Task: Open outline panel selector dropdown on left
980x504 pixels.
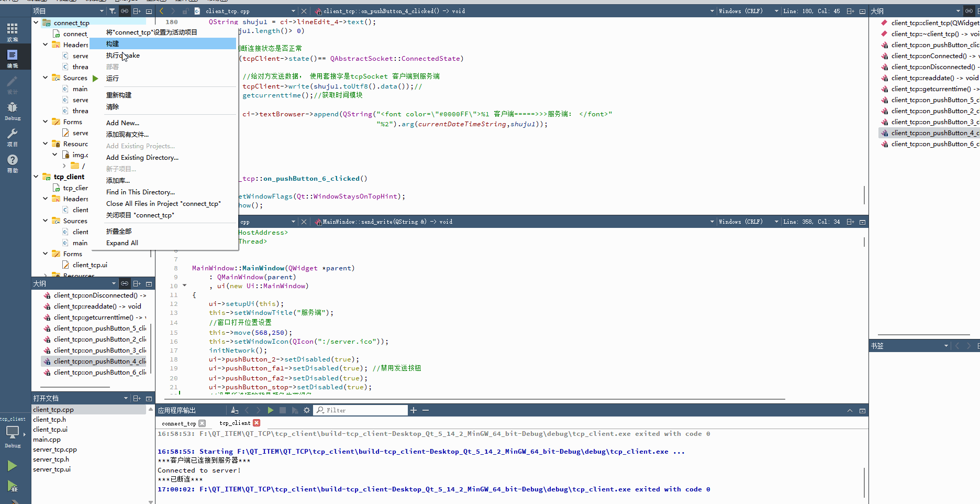Action: pos(114,283)
